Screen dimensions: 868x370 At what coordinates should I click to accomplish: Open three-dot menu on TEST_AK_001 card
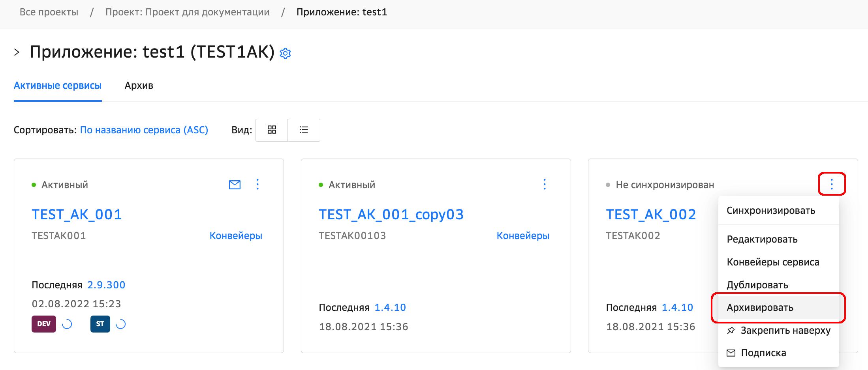click(257, 185)
